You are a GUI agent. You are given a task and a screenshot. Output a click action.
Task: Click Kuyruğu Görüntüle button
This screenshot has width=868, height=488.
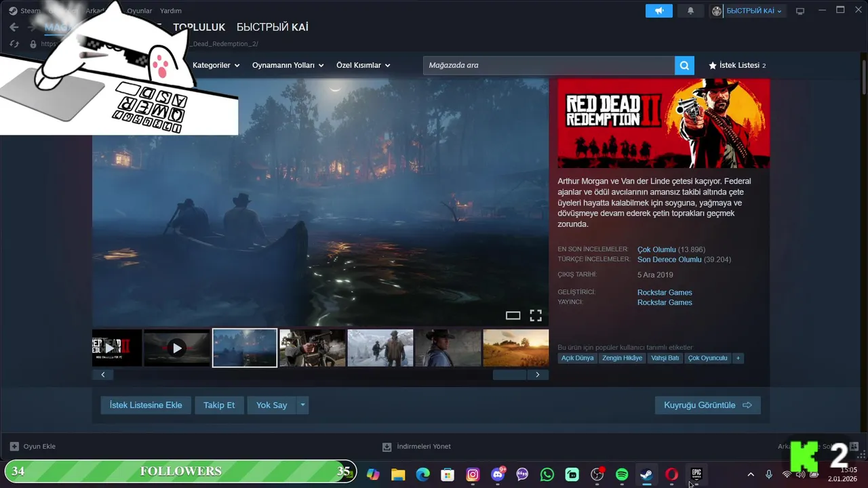(x=707, y=405)
